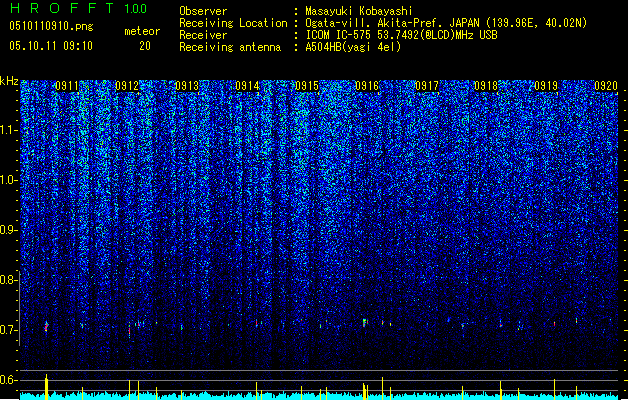Screen dimensions: 629x400
Task: Click the 1.0 kHz axis label
Action: [8, 180]
